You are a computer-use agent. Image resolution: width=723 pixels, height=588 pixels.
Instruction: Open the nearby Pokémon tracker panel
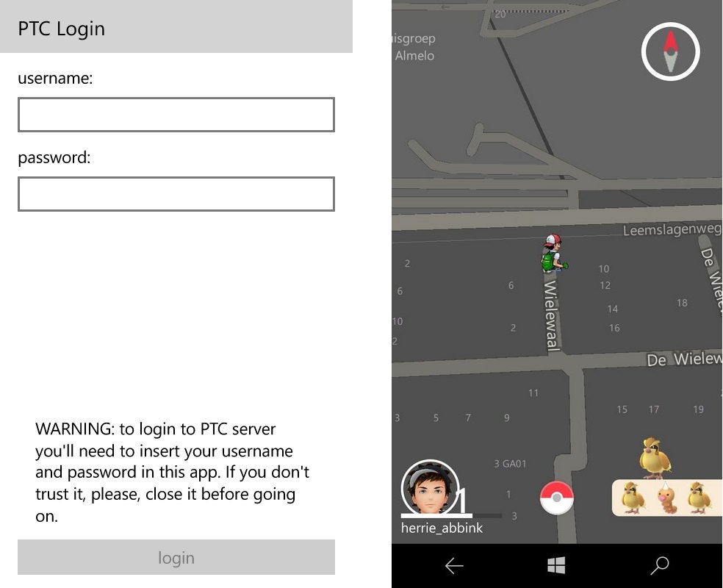pyautogui.click(x=666, y=498)
